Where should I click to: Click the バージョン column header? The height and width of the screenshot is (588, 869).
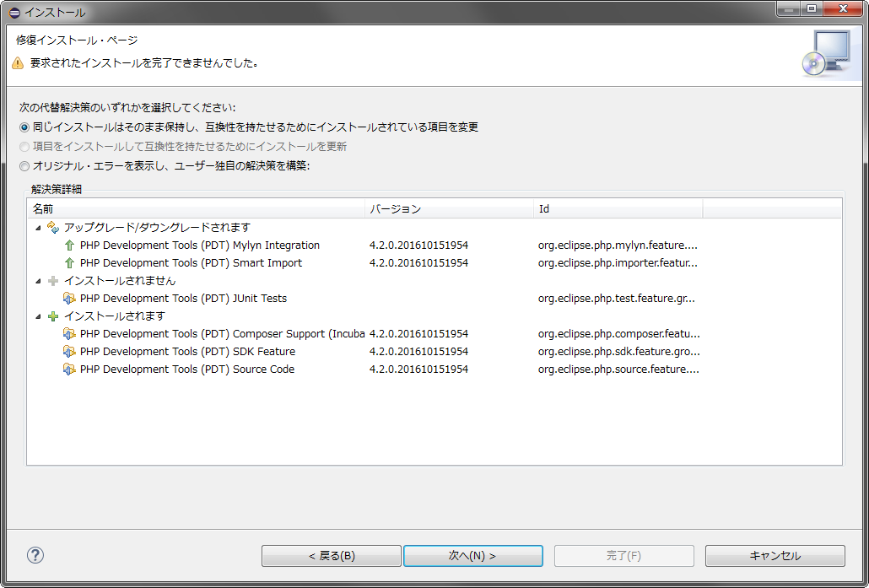[450, 209]
